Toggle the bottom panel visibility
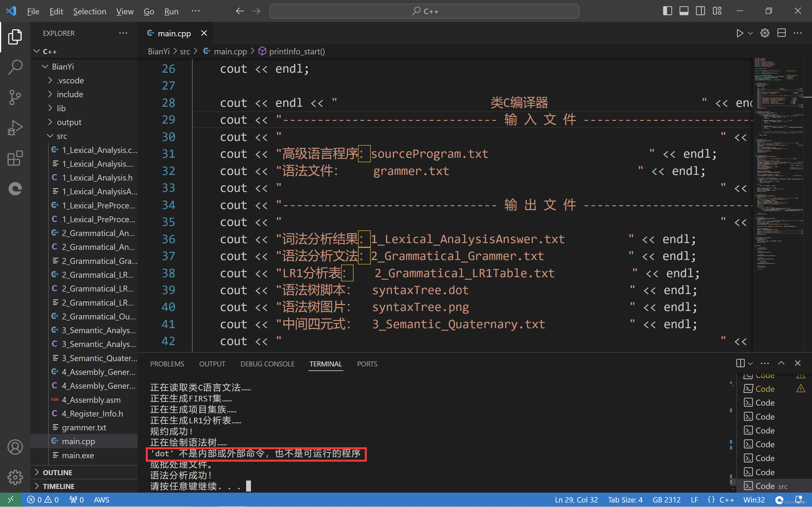This screenshot has height=507, width=812. [x=684, y=11]
